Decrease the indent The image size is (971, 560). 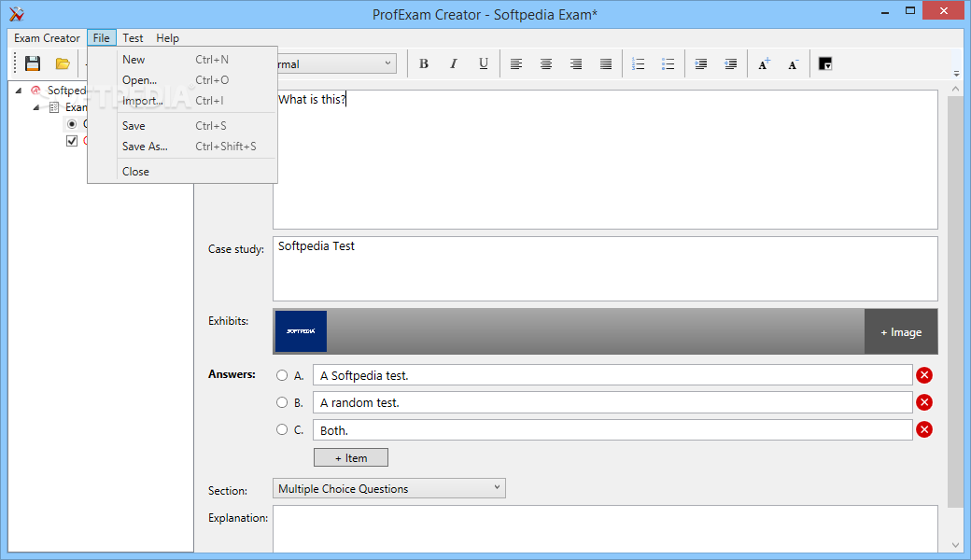[x=731, y=63]
